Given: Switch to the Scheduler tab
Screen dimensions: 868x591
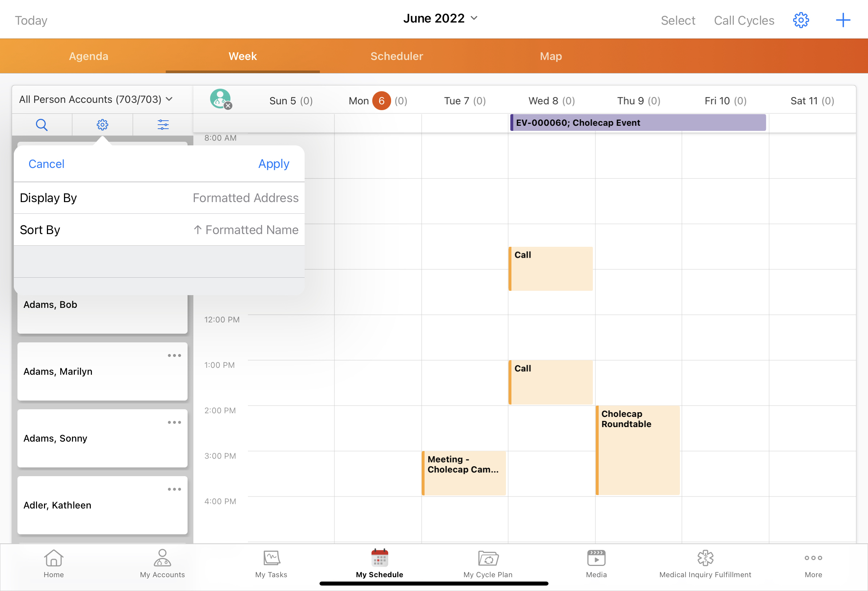Looking at the screenshot, I should click(x=397, y=56).
